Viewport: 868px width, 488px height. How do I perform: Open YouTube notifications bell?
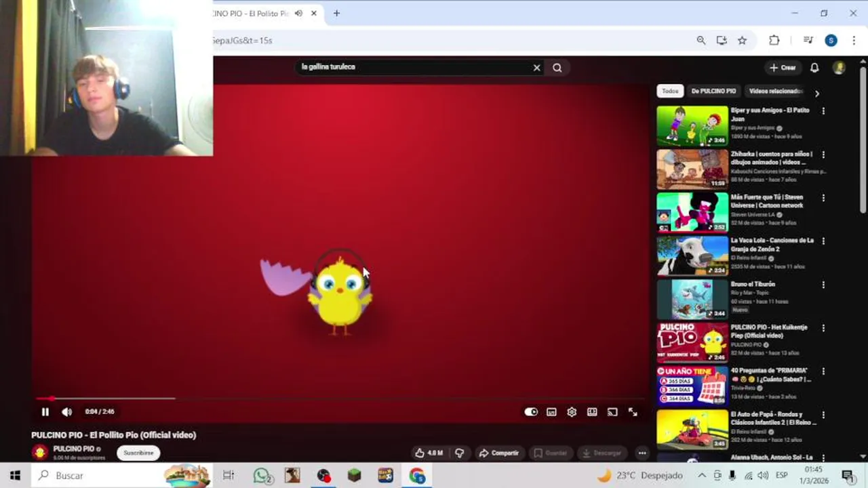tap(814, 68)
